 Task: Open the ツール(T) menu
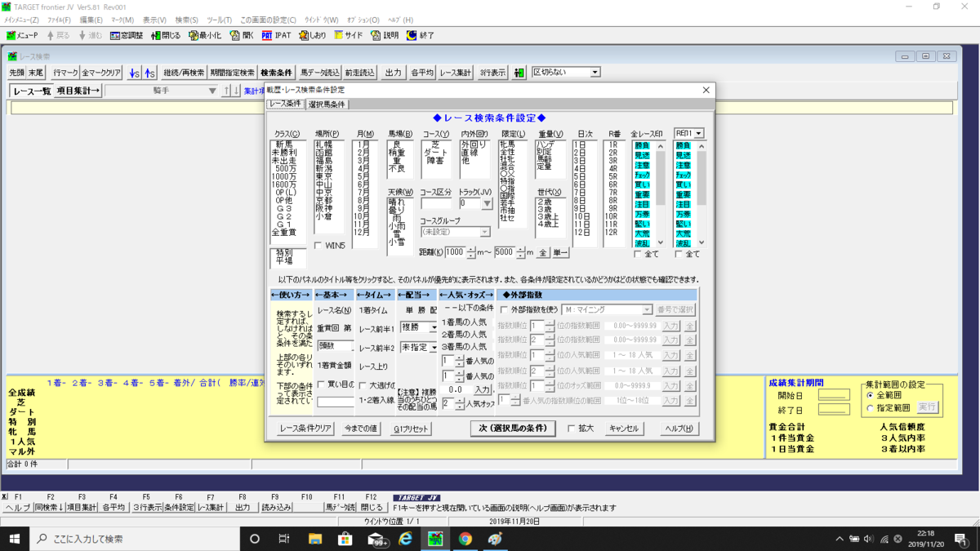coord(220,20)
